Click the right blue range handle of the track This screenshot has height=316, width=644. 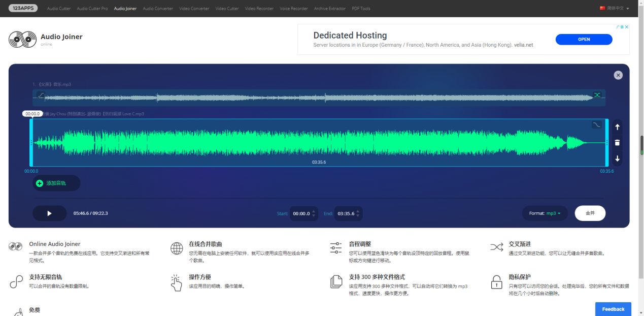607,143
